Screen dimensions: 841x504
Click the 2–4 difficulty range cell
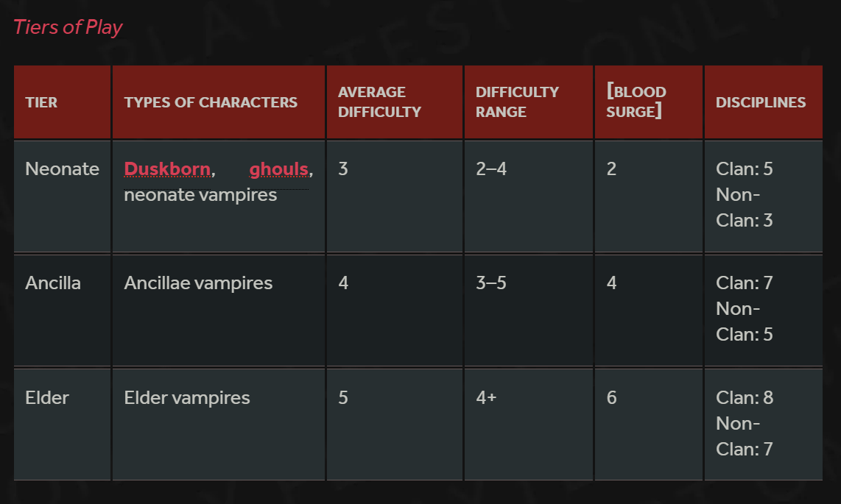(528, 196)
